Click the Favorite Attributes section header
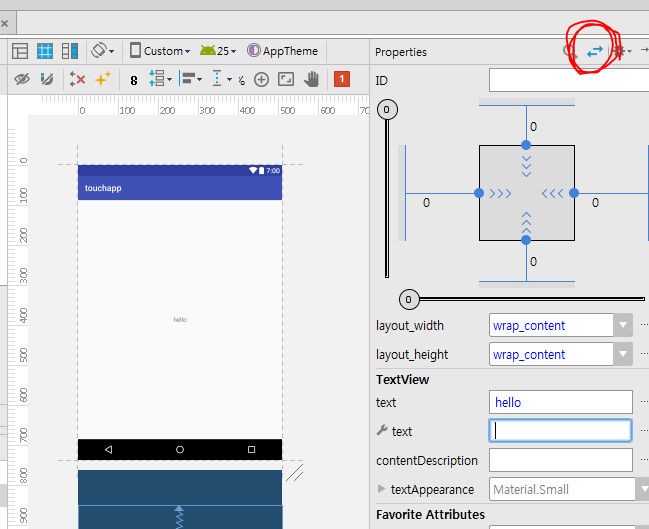 430,515
